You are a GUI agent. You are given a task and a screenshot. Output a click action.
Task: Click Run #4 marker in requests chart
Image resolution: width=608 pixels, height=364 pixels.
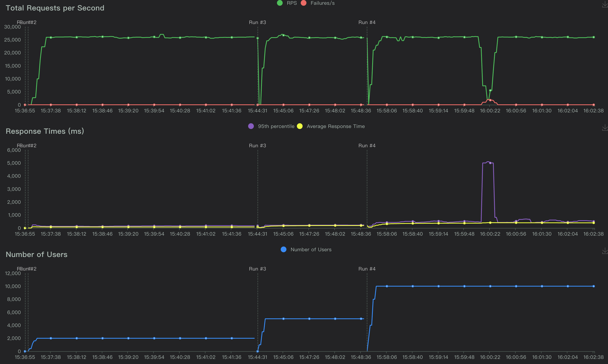tap(367, 22)
